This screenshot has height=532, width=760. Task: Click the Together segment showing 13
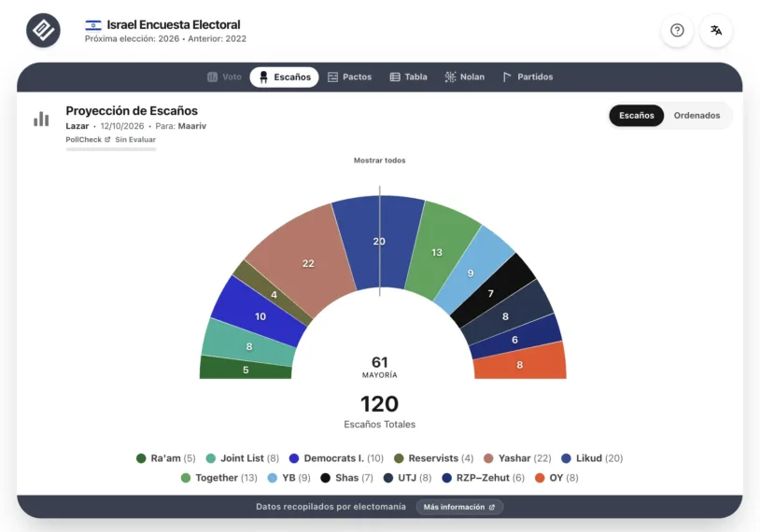click(x=439, y=252)
